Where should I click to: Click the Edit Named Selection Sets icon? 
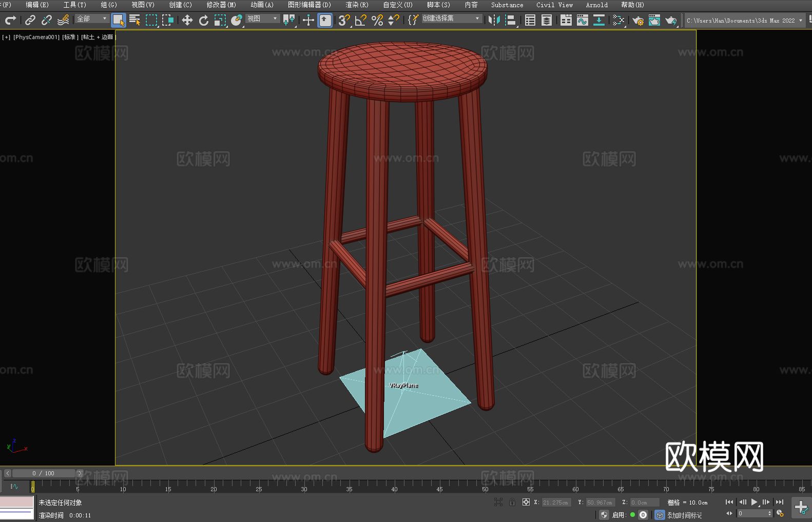(413, 20)
